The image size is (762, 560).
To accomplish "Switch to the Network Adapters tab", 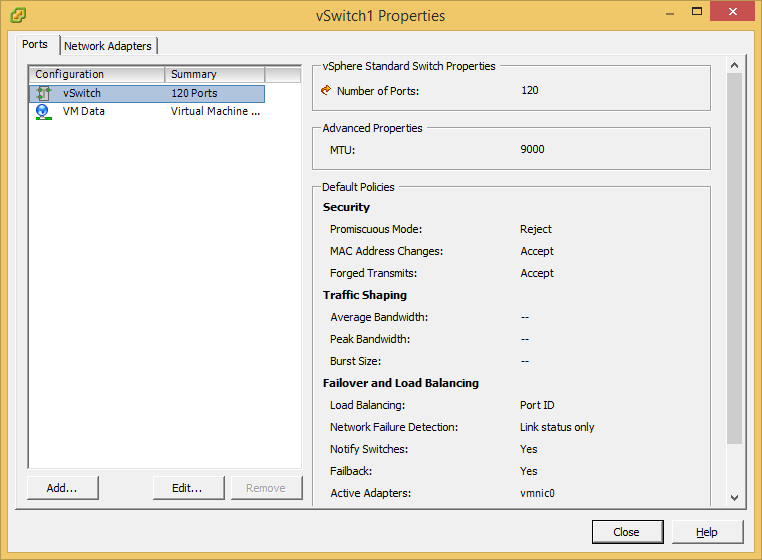I will (108, 46).
